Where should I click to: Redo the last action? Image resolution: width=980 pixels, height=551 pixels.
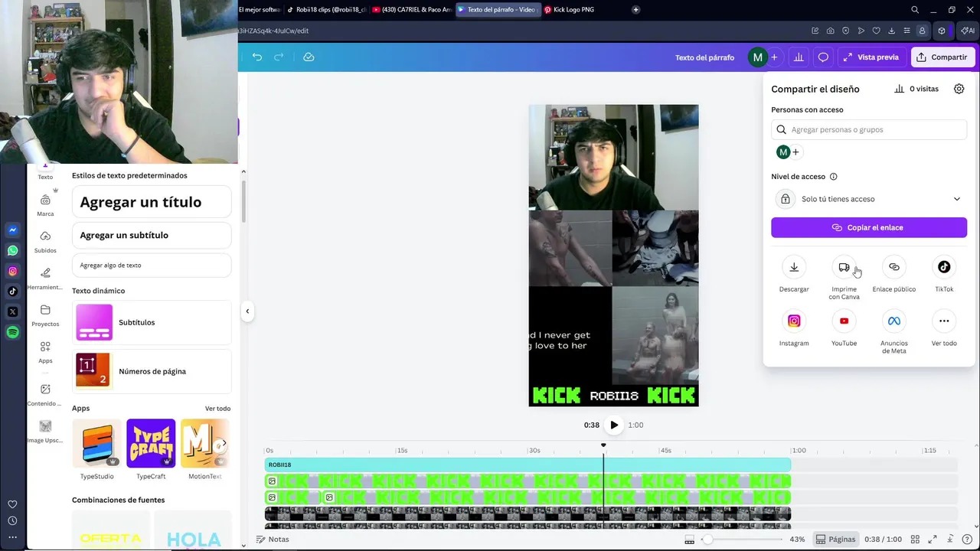point(279,57)
